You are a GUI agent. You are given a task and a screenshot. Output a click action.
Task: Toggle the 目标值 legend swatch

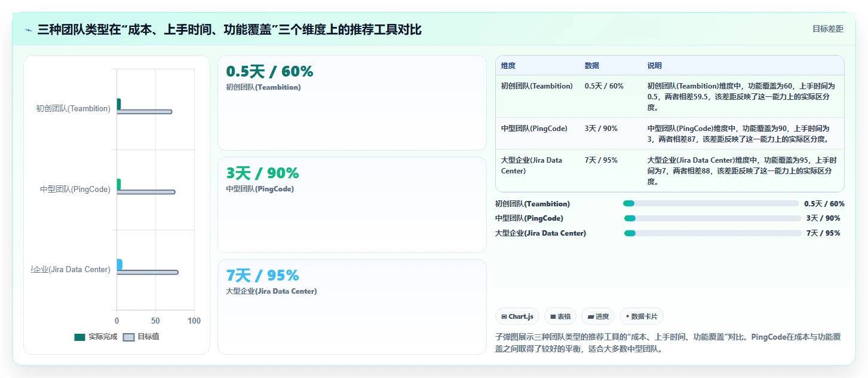128,337
